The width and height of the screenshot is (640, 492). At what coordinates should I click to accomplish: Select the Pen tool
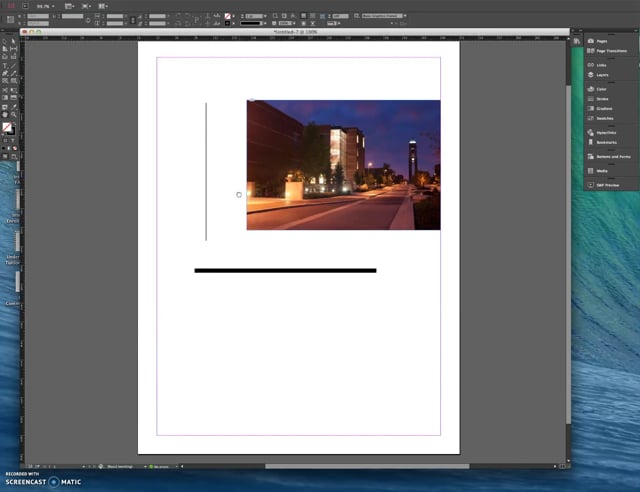tap(5, 73)
